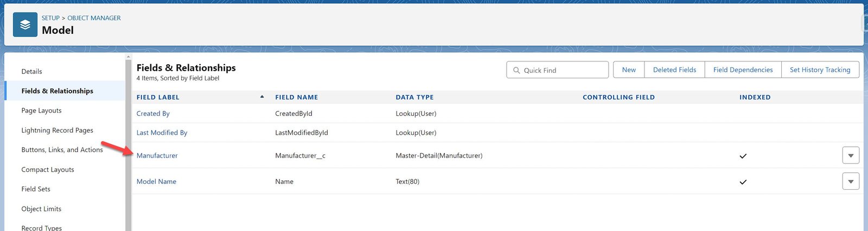Open Page Layouts in sidebar
Image resolution: width=868 pixels, height=231 pixels.
coord(41,110)
